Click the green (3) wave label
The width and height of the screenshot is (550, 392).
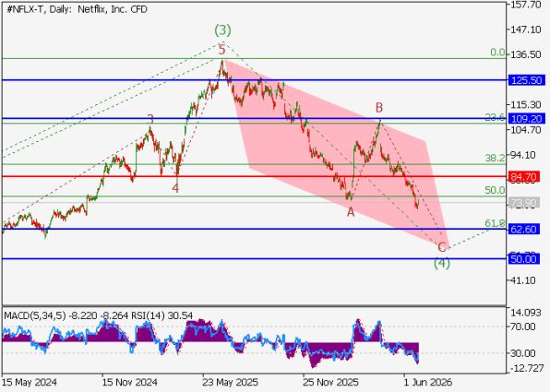(x=222, y=30)
